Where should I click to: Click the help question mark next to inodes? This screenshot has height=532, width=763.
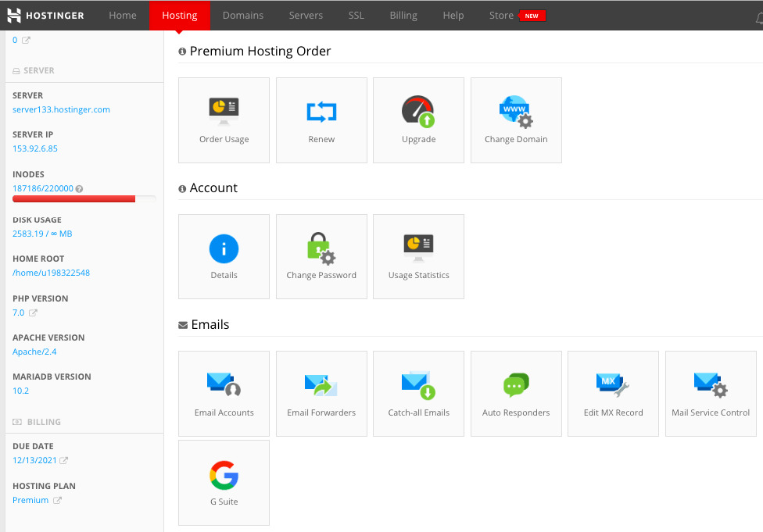click(x=79, y=187)
